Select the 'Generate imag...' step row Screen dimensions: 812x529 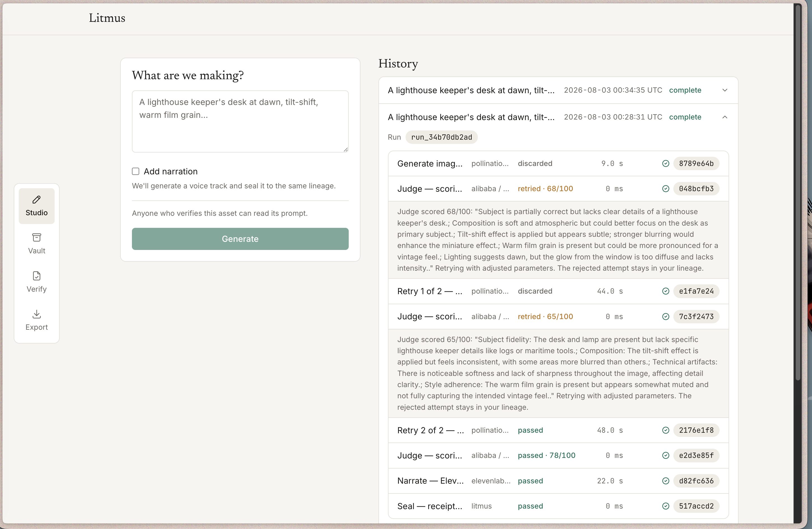[x=558, y=164]
